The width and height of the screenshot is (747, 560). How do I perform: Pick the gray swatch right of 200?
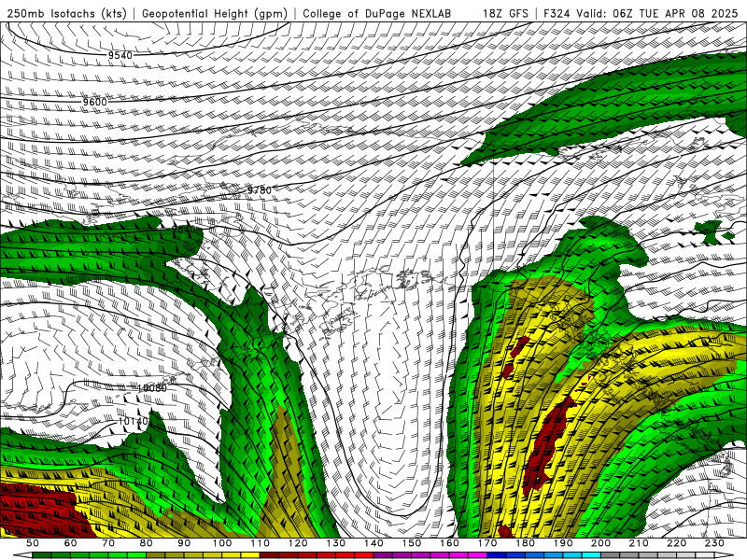[x=611, y=555]
